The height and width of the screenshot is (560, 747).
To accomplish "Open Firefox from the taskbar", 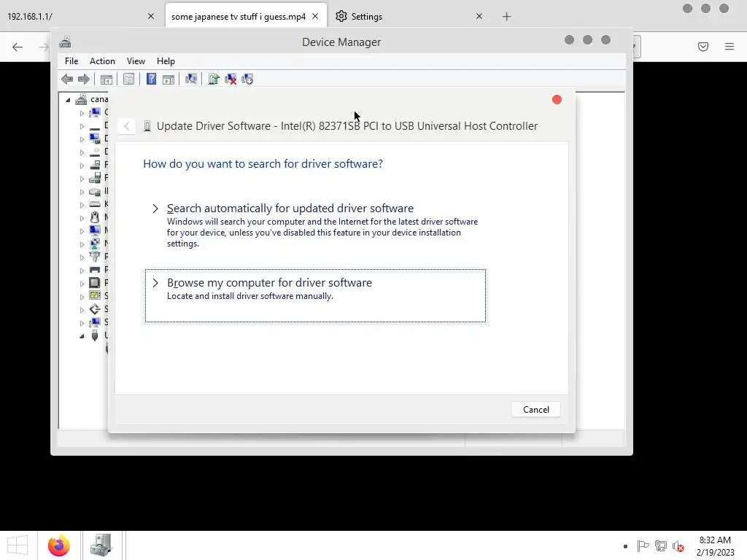I will point(59,545).
